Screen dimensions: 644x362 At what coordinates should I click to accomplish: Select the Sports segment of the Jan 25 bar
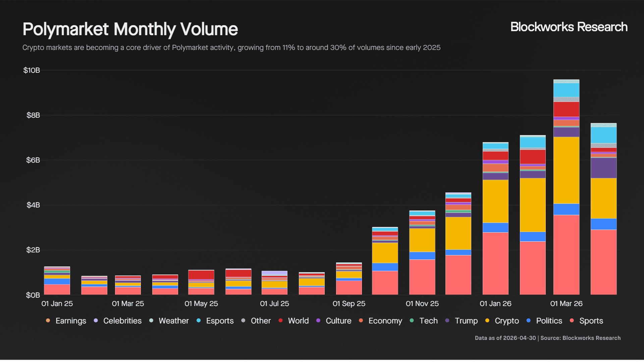pos(57,290)
